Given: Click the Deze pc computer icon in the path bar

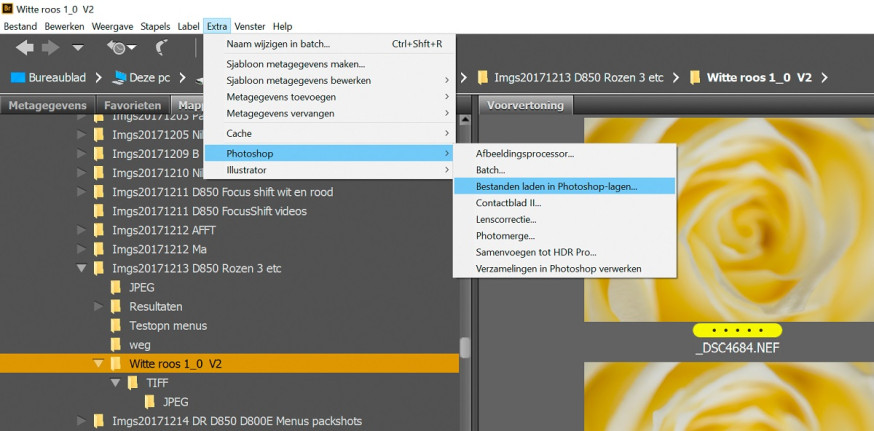Looking at the screenshot, I should (119, 78).
